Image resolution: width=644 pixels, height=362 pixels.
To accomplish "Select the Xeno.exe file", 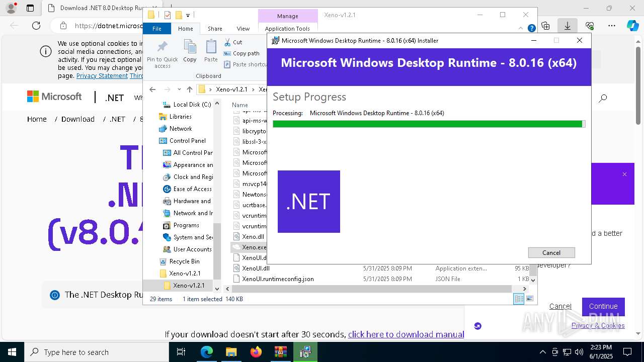I will 250,247.
